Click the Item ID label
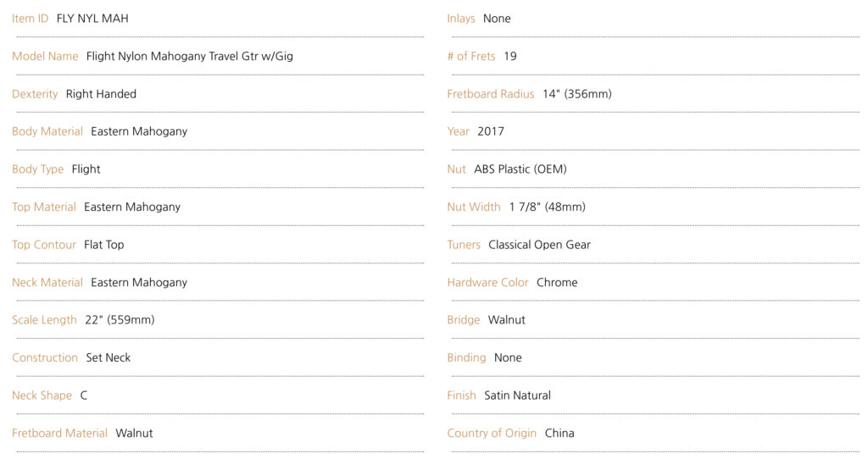 tap(30, 19)
